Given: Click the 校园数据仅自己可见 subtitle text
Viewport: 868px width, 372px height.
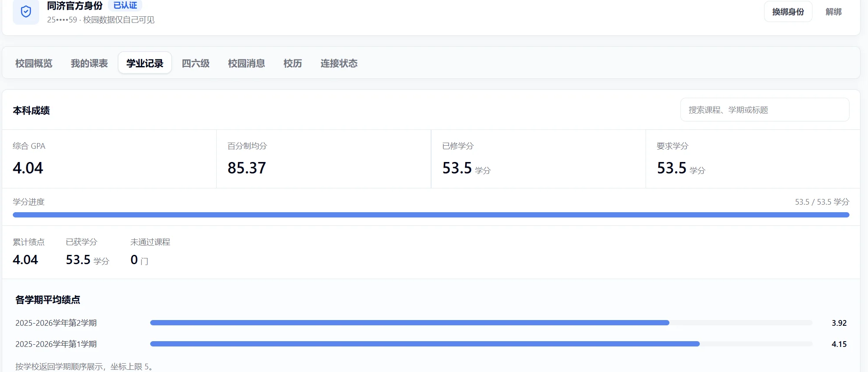Looking at the screenshot, I should pyautogui.click(x=119, y=20).
